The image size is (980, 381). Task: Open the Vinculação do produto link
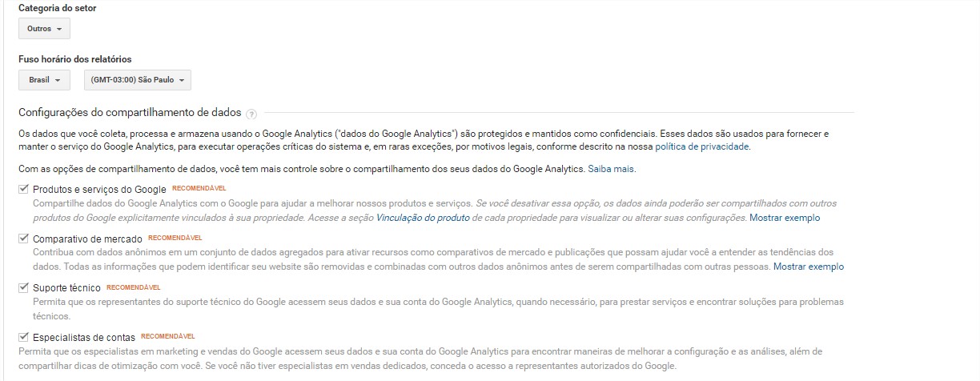point(423,218)
